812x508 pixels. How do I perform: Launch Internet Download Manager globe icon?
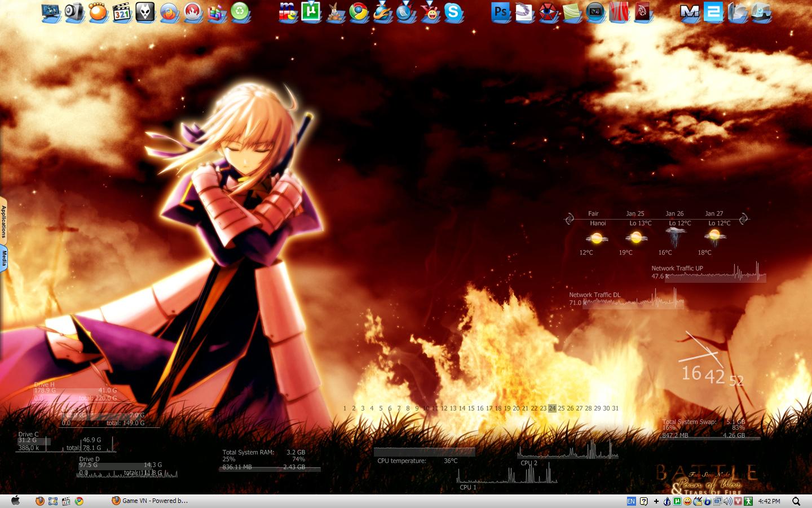pyautogui.click(x=382, y=12)
